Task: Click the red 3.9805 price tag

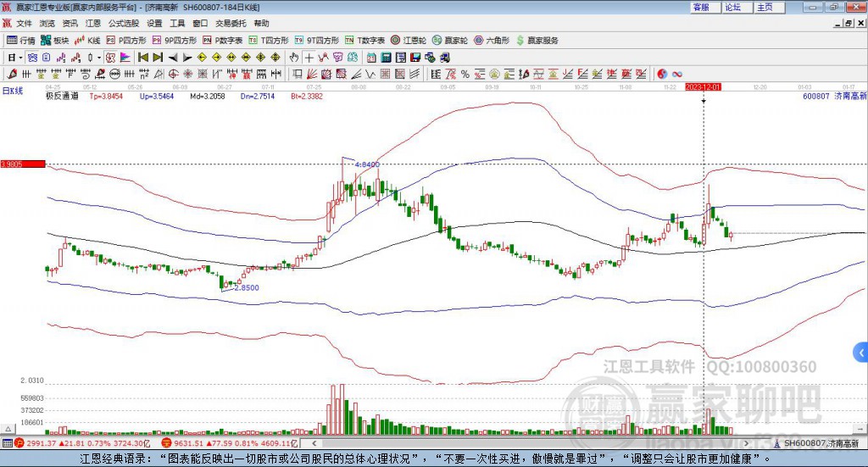Action: click(x=23, y=164)
